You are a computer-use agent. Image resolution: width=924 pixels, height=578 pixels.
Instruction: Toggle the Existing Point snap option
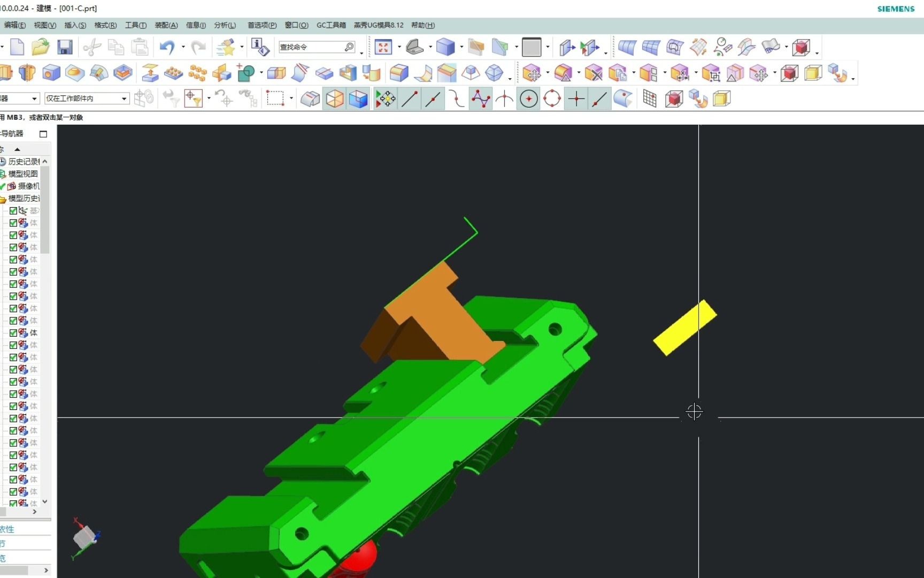[576, 98]
